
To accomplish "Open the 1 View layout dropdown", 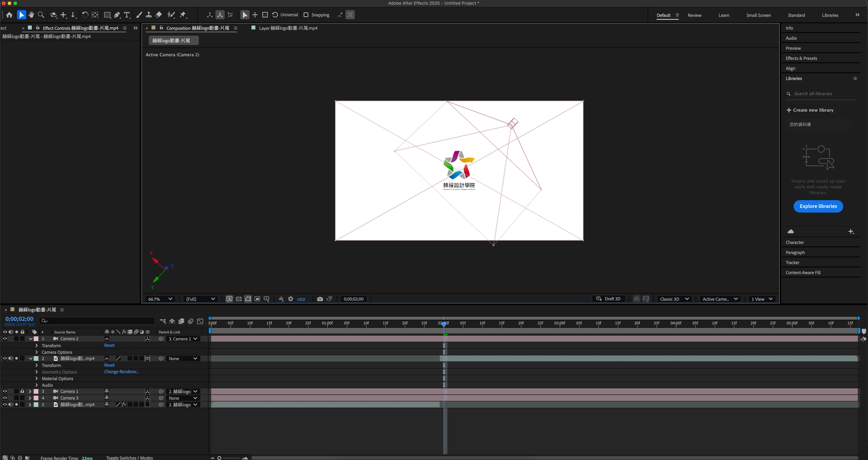I will [x=762, y=299].
